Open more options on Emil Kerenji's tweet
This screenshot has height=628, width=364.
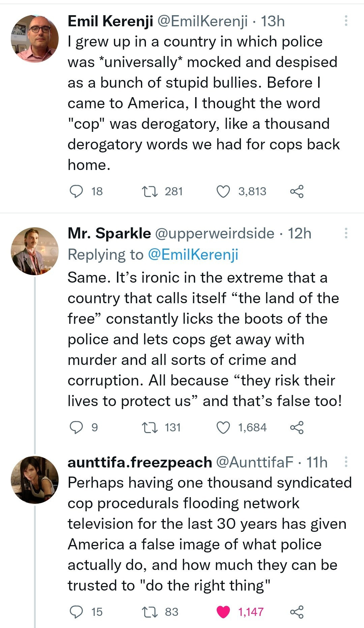(346, 21)
